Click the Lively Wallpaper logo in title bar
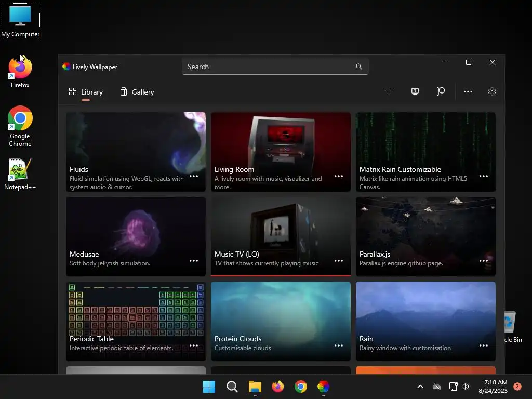Viewport: 532px width, 399px height. (x=66, y=66)
